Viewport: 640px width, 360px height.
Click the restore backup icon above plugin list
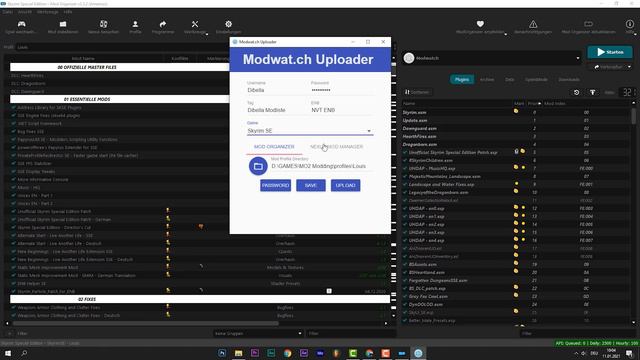coord(576,93)
